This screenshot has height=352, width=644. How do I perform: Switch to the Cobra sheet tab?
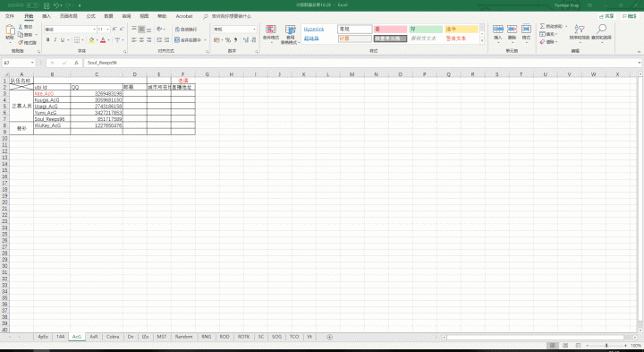113,337
